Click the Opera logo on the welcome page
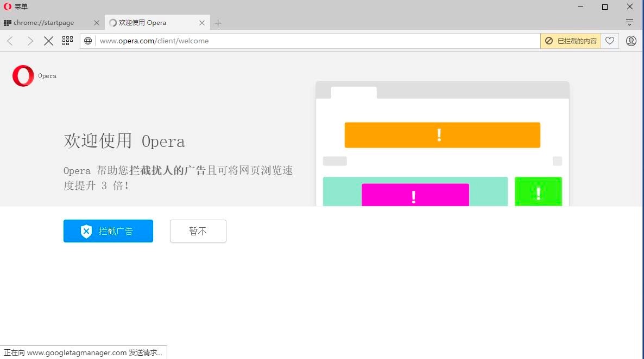Screen dimensions: 644x359 tap(22, 75)
